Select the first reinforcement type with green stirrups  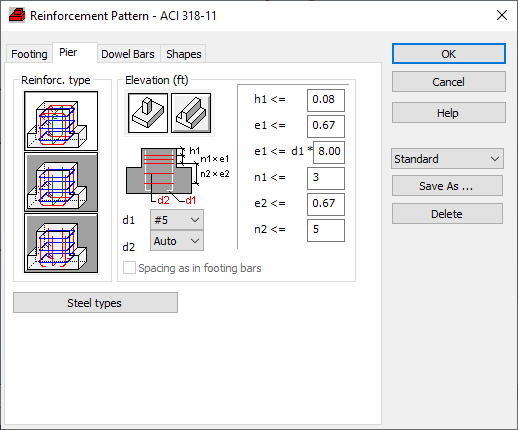pyautogui.click(x=61, y=121)
